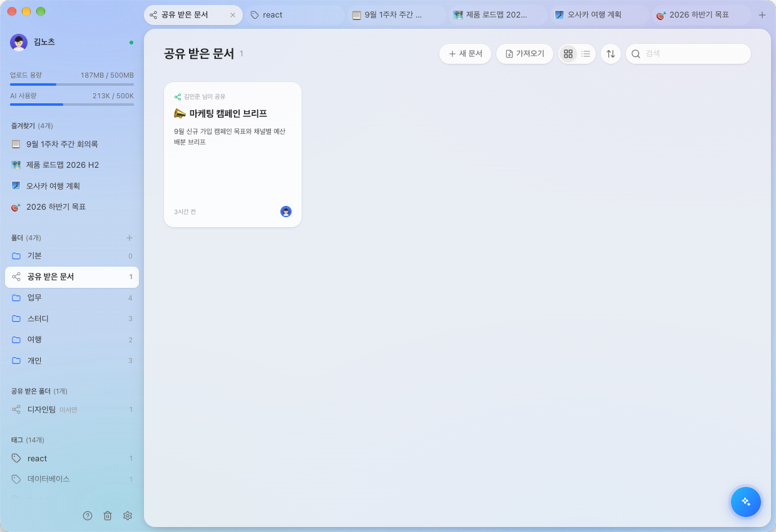
Task: Click the card description about 9월 신규 가입
Action: click(230, 136)
